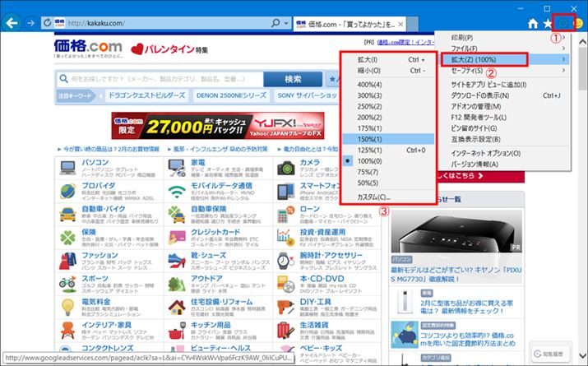Click the smiley feedback icon
588x366 pixels.
pos(578,24)
